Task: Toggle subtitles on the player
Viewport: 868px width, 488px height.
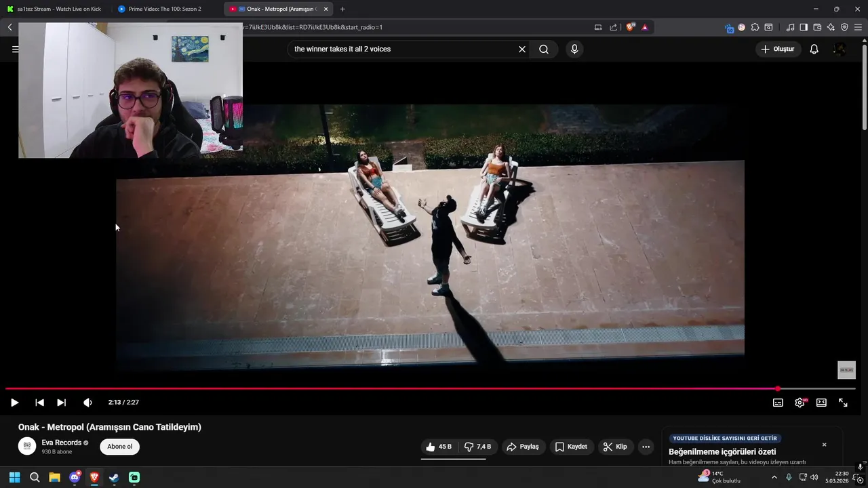Action: [x=778, y=403]
